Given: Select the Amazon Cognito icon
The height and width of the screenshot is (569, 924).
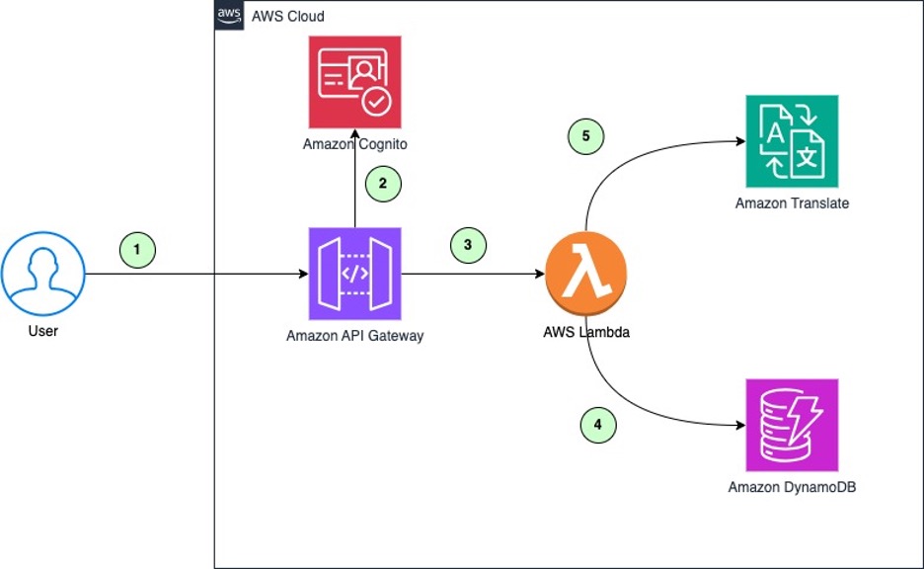Looking at the screenshot, I should 354,82.
